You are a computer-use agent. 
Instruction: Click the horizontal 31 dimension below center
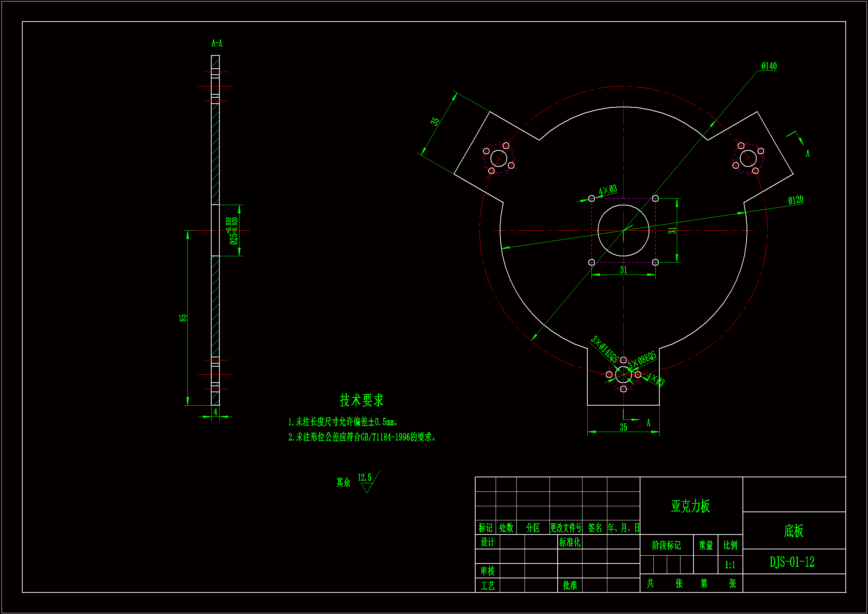pyautogui.click(x=623, y=270)
